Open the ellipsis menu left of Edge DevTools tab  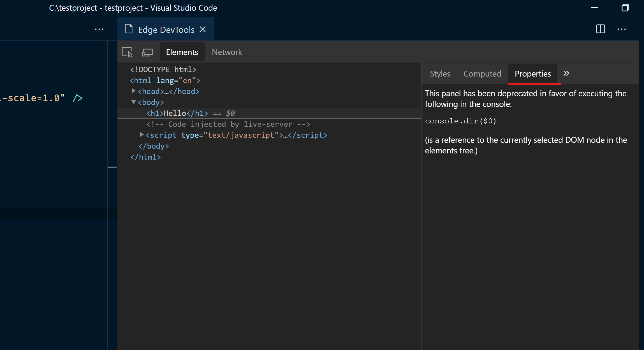(99, 29)
